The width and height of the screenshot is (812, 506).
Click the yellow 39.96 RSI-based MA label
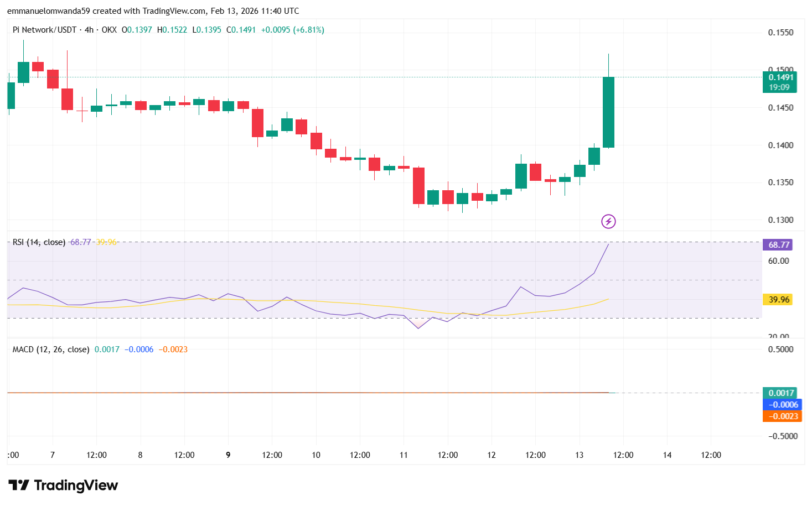pyautogui.click(x=779, y=299)
